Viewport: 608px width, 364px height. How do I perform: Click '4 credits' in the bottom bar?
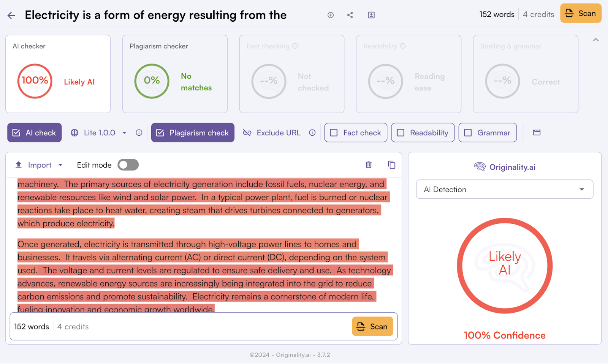coord(73,326)
